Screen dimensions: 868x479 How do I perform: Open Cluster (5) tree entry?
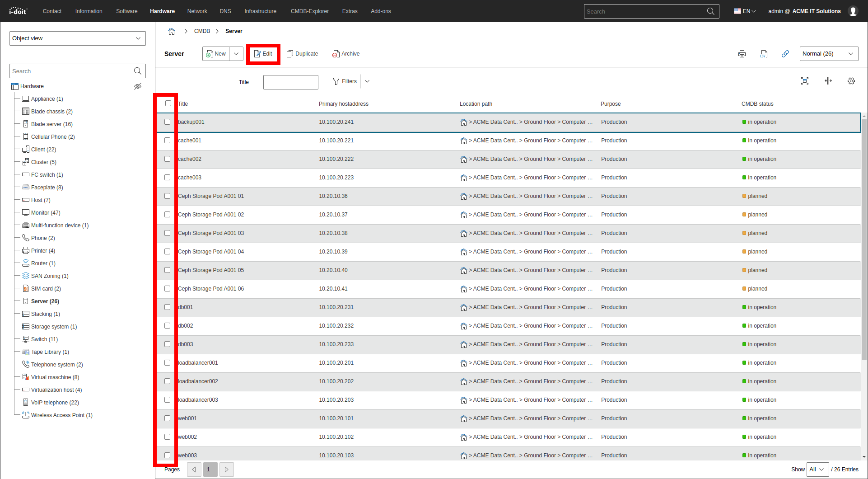click(x=43, y=162)
